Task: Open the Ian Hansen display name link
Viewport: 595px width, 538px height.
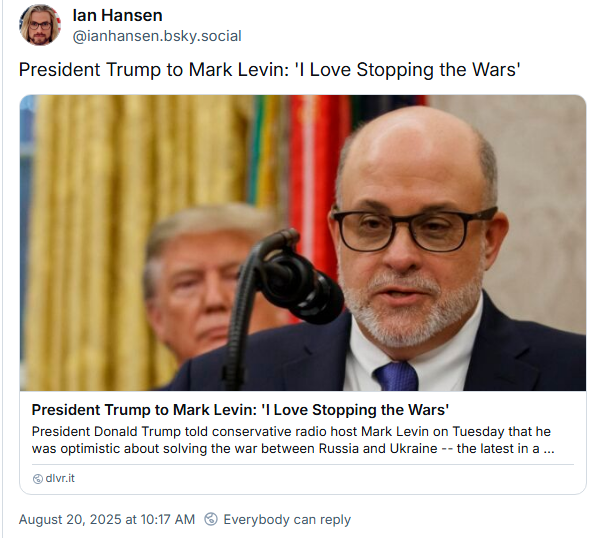Action: coord(117,16)
